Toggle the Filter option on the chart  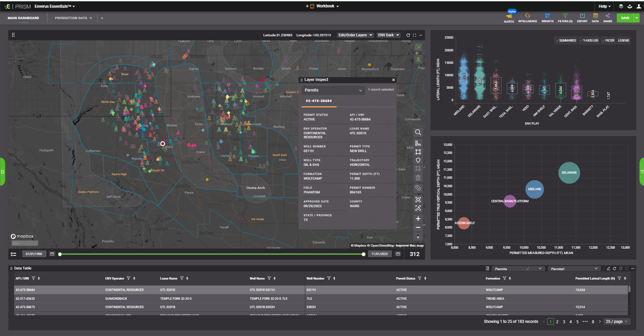click(x=608, y=40)
